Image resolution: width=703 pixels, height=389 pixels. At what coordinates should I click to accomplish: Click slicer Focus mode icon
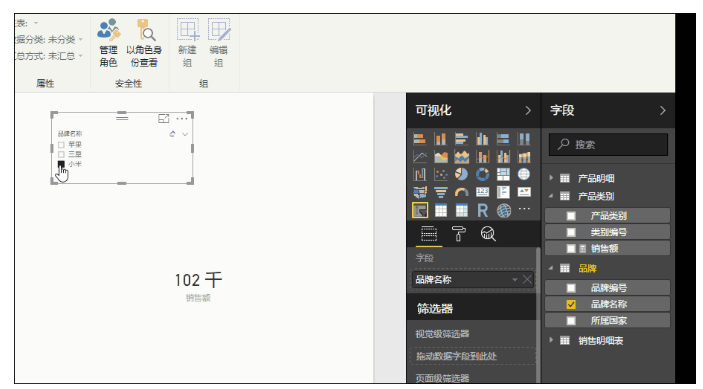click(164, 118)
